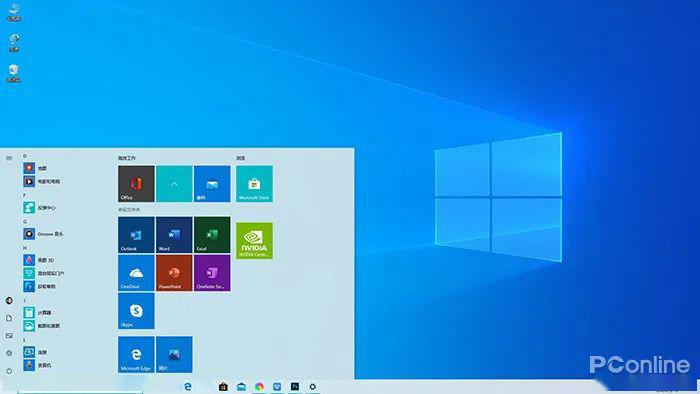The width and height of the screenshot is (700, 394).
Task: Collapse the tile folder with chevron tile
Action: (x=174, y=184)
